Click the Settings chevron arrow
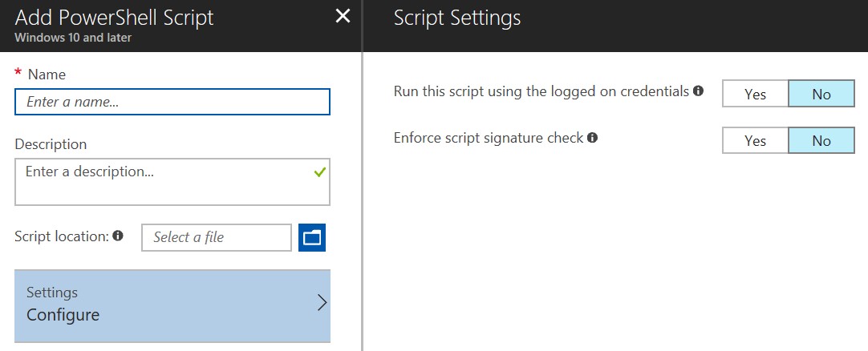The width and height of the screenshot is (868, 351). tap(322, 302)
